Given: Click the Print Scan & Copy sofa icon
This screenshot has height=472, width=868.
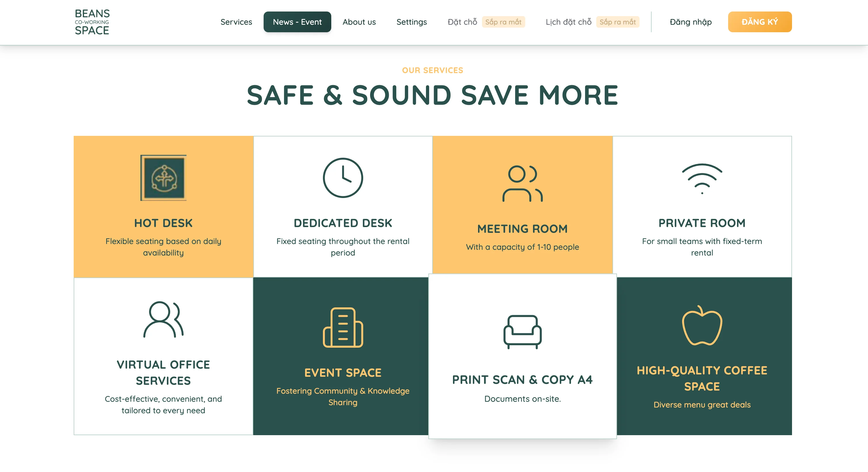Looking at the screenshot, I should point(522,332).
